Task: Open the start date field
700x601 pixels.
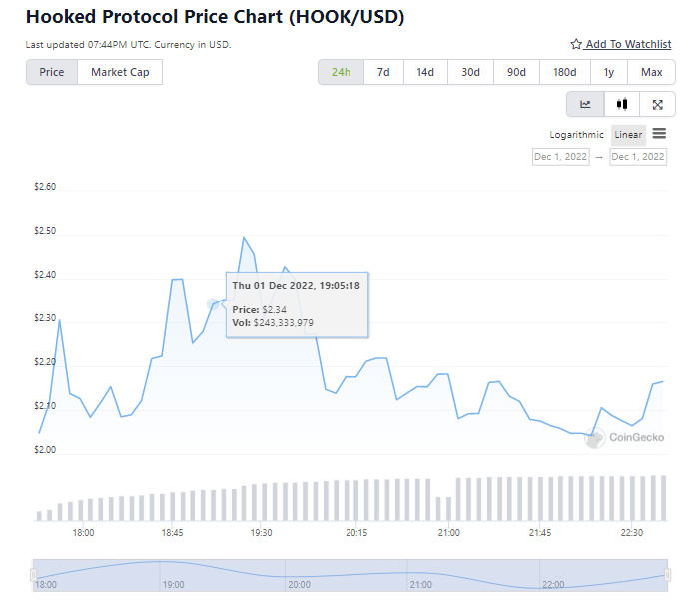Action: [x=560, y=157]
